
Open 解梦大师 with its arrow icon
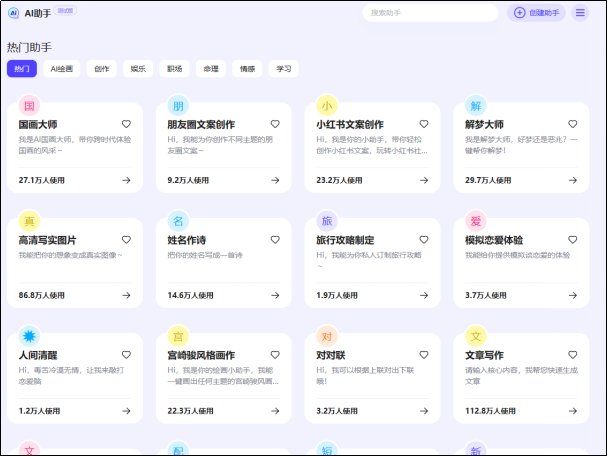tap(573, 180)
